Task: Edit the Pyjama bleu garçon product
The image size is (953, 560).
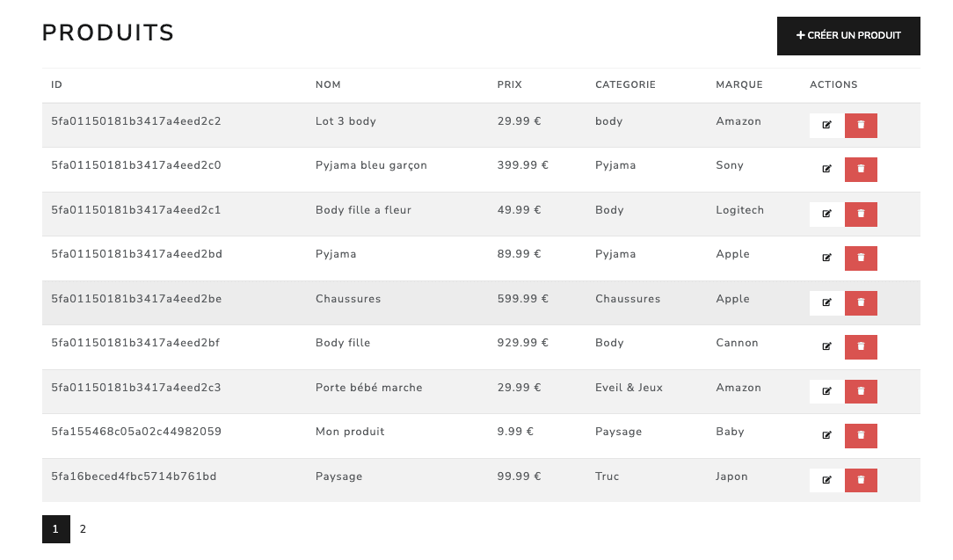Action: (826, 169)
